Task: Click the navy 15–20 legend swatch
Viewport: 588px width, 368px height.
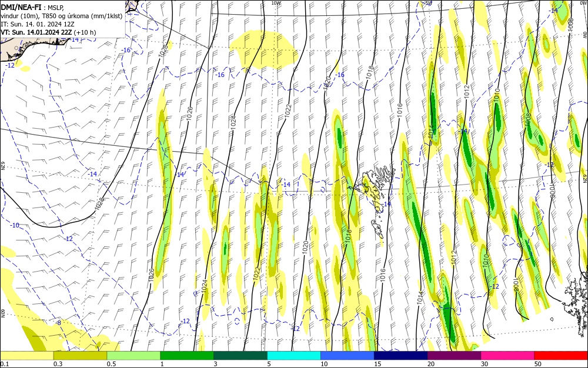Action: click(x=401, y=356)
